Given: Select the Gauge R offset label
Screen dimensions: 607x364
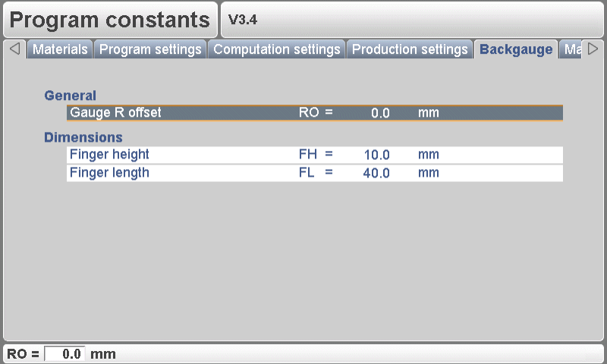Looking at the screenshot, I should 115,113.
